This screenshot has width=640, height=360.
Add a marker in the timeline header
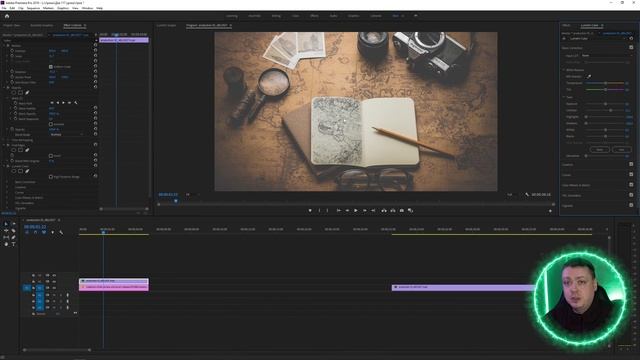pos(52,232)
